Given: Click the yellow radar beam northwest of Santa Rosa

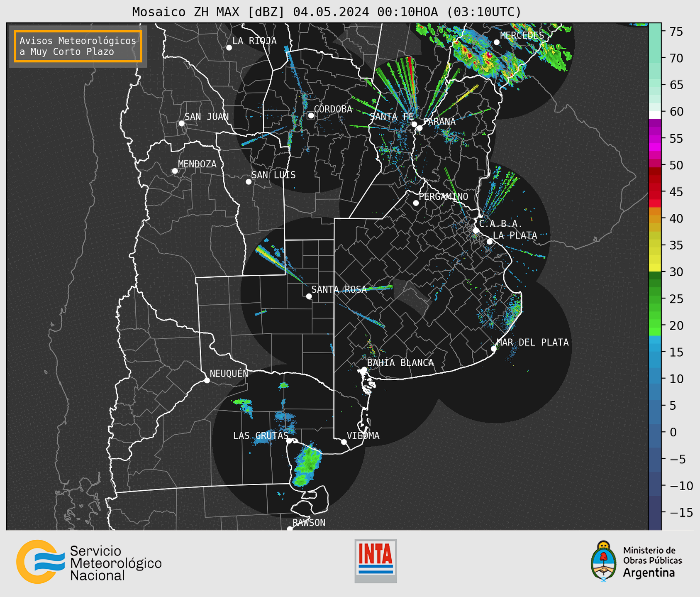Looking at the screenshot, I should [x=272, y=259].
